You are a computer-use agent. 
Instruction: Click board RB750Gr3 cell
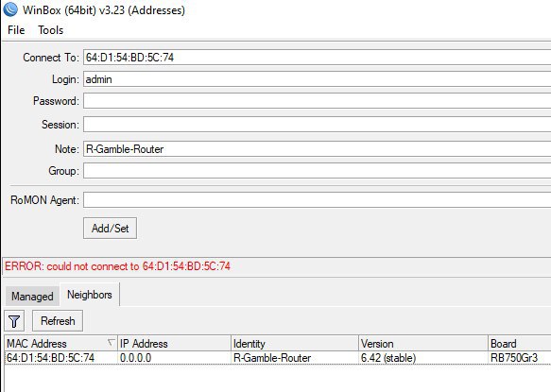(514, 358)
